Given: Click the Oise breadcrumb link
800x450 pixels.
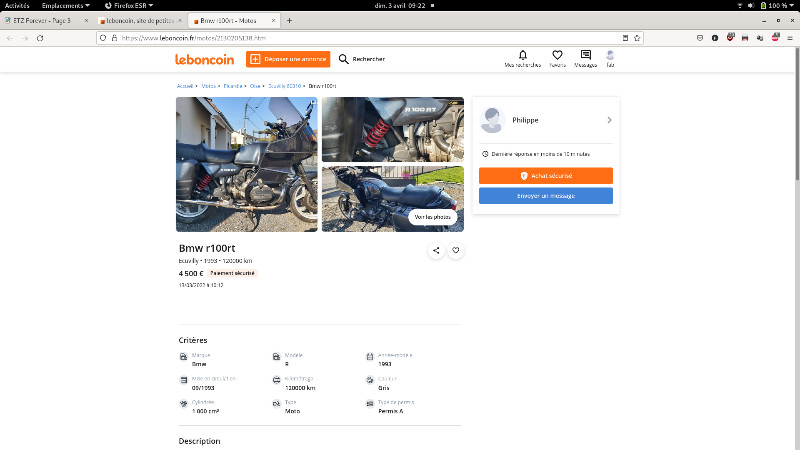Looking at the screenshot, I should [x=255, y=86].
